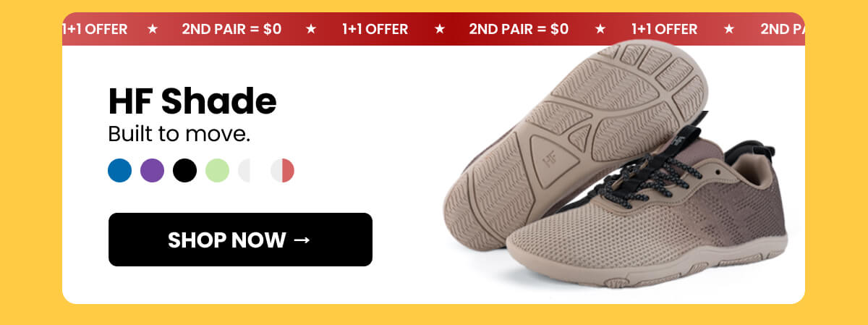Click the arrow inside SHOP NOW button
Viewport: 868px width, 325px height.
302,240
